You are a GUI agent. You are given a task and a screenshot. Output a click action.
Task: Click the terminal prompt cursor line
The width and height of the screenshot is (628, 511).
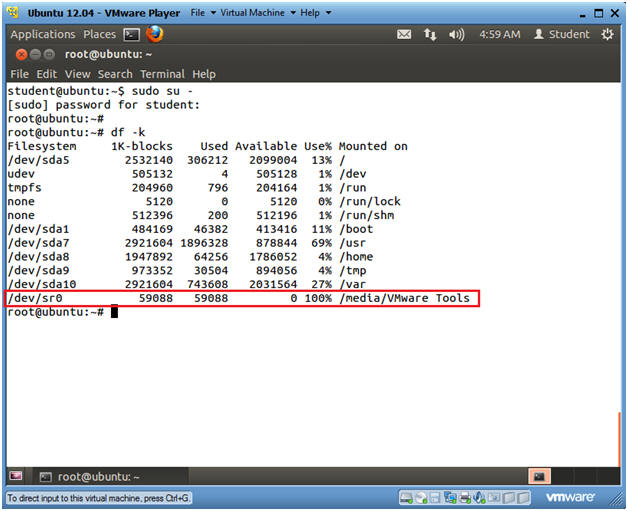(x=62, y=312)
